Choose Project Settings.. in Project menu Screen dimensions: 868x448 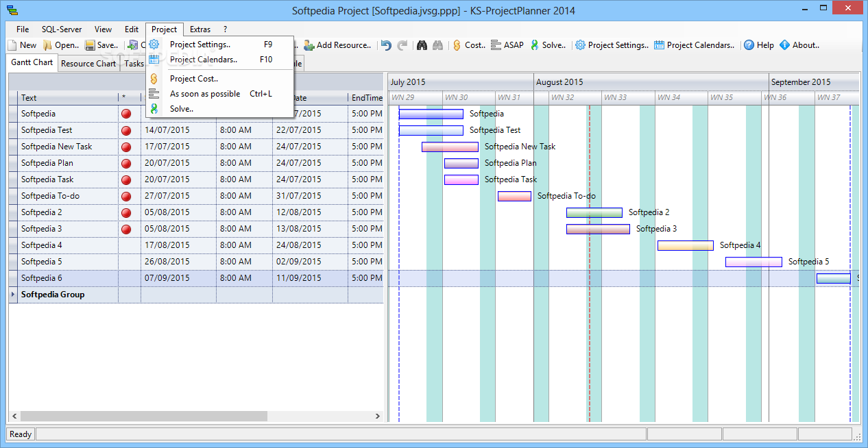pyautogui.click(x=220, y=45)
